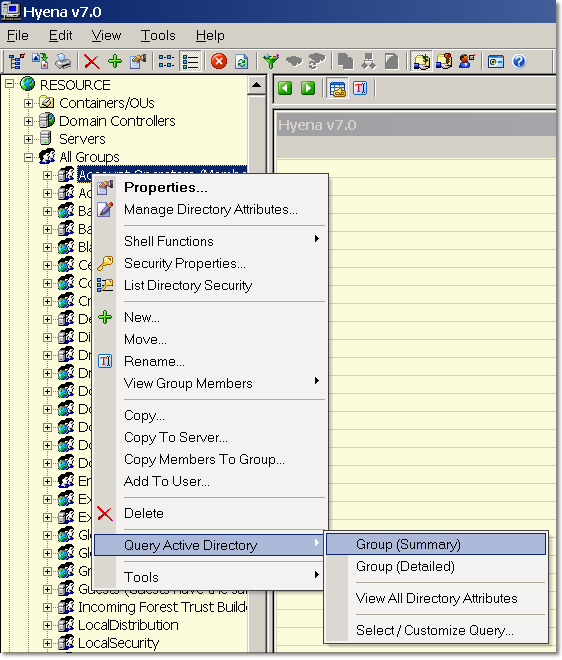The height and width of the screenshot is (660, 562).
Task: Click the green arrows refresh toolbar icon
Action: pos(242,61)
